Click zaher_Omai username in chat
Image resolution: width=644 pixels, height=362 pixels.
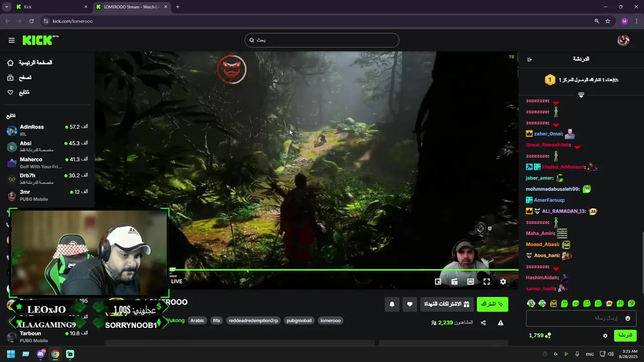tap(548, 134)
